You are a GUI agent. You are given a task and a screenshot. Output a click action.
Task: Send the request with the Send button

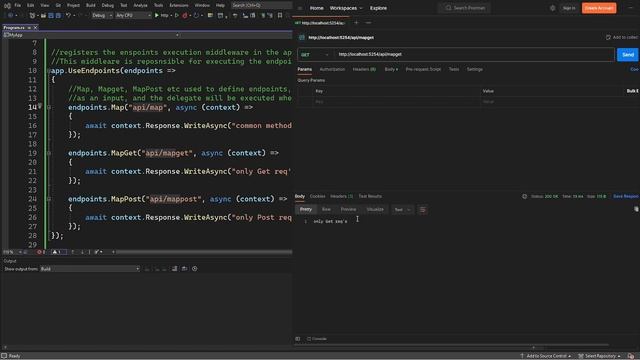(627, 54)
